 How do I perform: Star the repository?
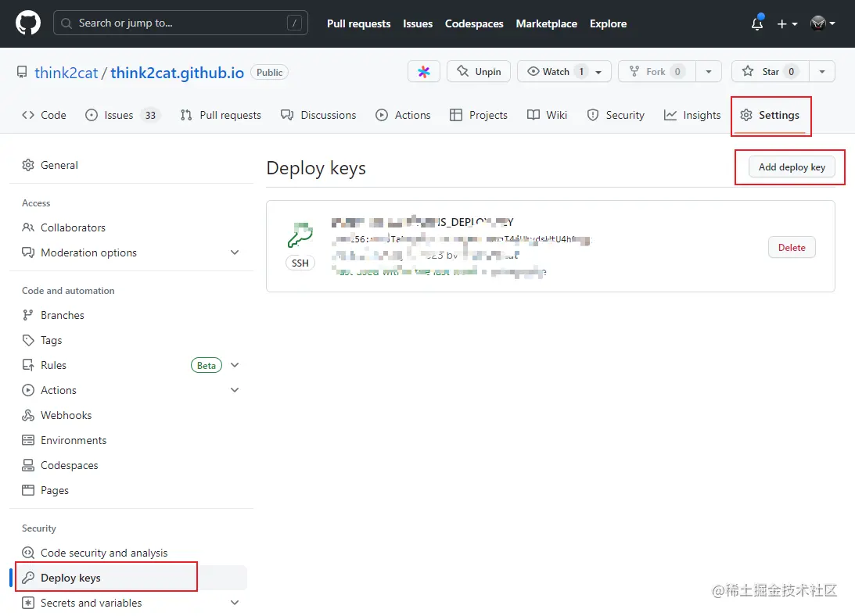click(x=770, y=71)
